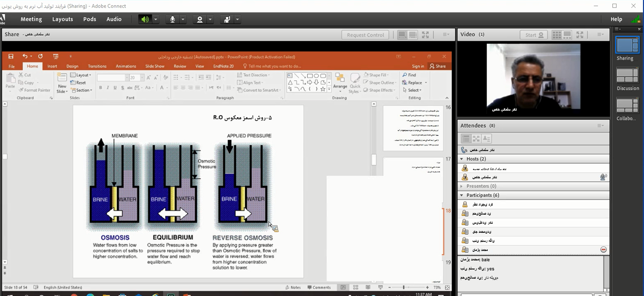
Task: Adjust the PowerPoint zoom slider
Action: (x=403, y=288)
